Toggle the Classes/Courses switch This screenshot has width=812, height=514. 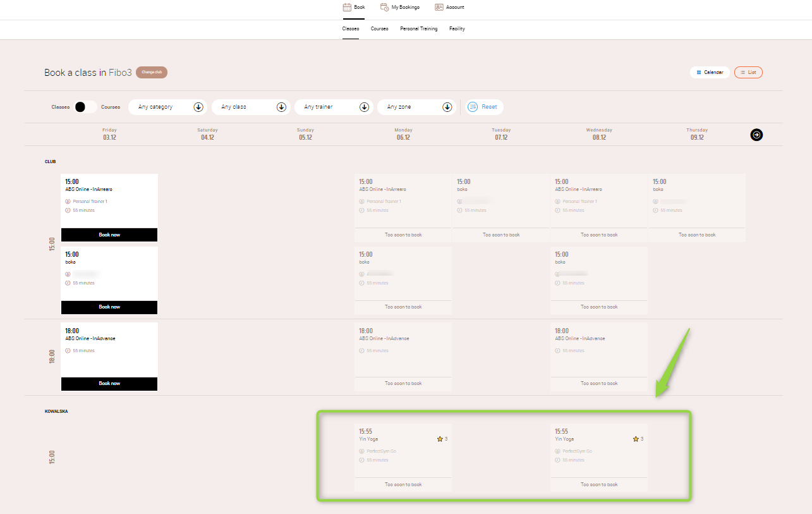(x=85, y=107)
